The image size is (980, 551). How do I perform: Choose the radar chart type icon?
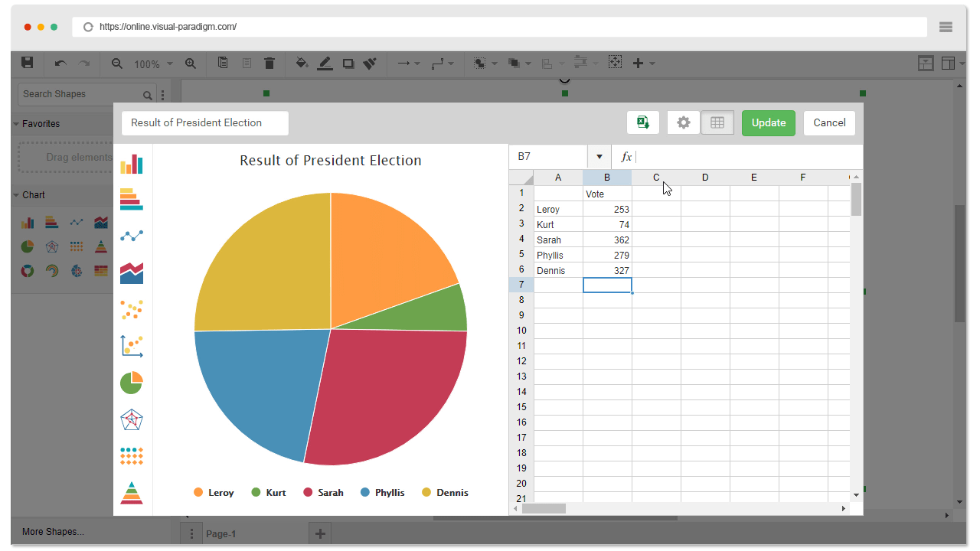[132, 419]
